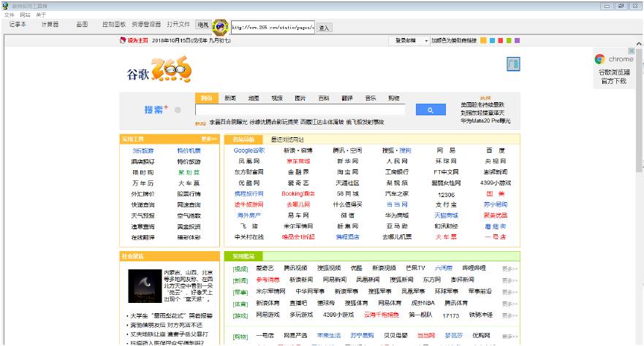Viewport: 644px width, 346px height.
Task: Click the Chrome logo in the side ad
Action: click(x=599, y=59)
